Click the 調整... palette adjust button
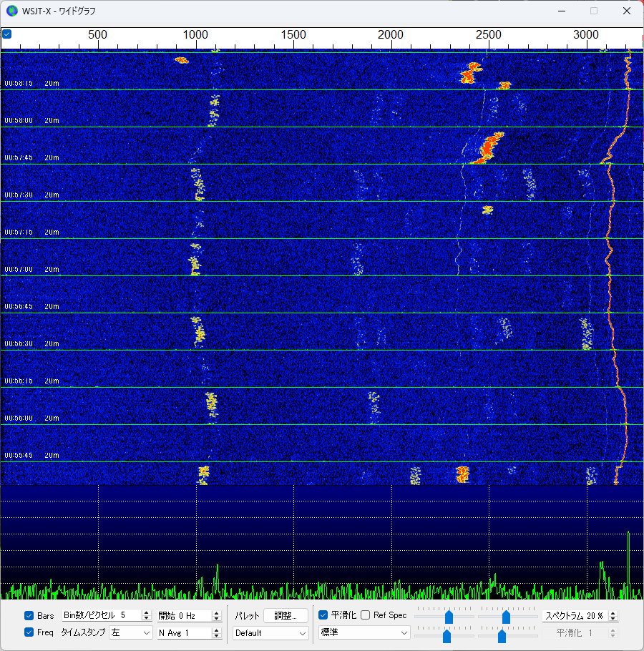The image size is (644, 651). tap(286, 615)
